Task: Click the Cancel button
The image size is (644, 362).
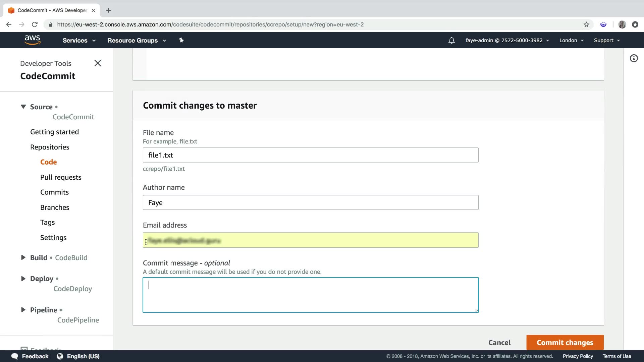Action: point(499,342)
